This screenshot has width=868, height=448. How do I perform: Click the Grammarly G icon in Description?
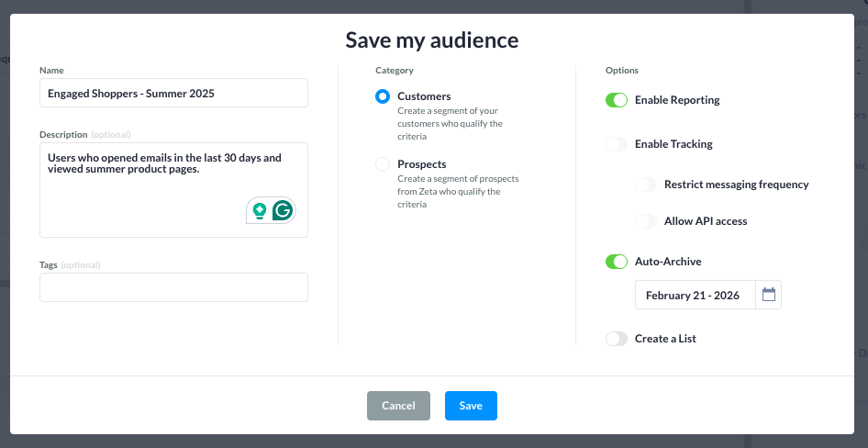coord(283,210)
